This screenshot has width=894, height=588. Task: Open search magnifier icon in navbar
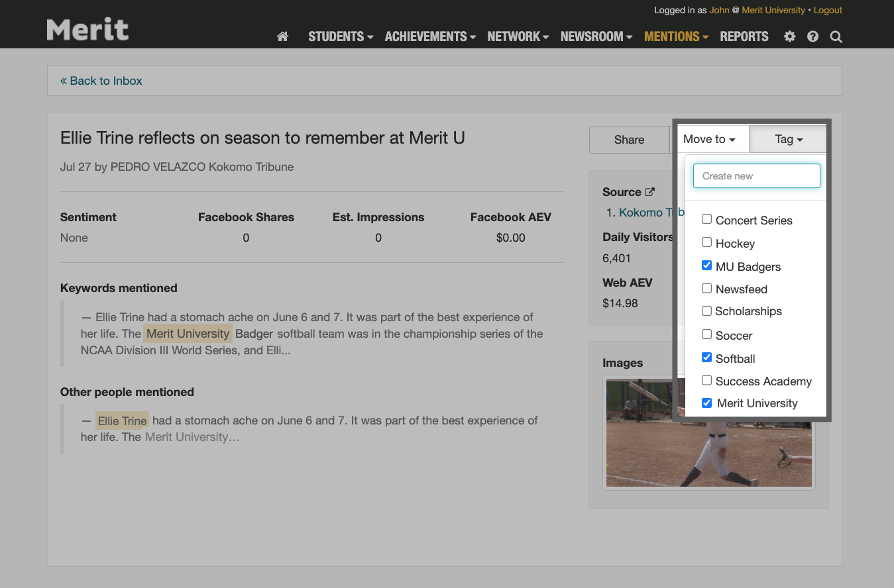(836, 37)
